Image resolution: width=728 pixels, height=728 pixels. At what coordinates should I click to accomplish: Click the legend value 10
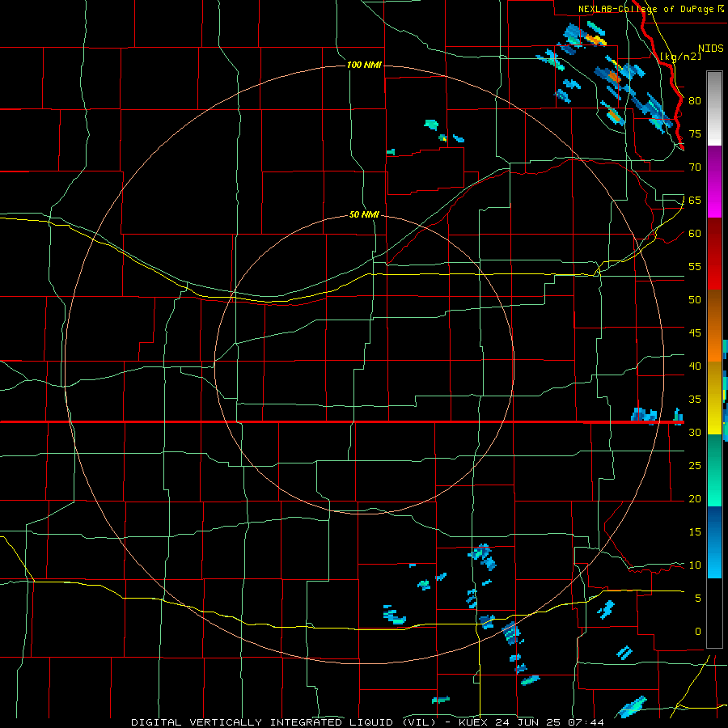click(x=695, y=565)
